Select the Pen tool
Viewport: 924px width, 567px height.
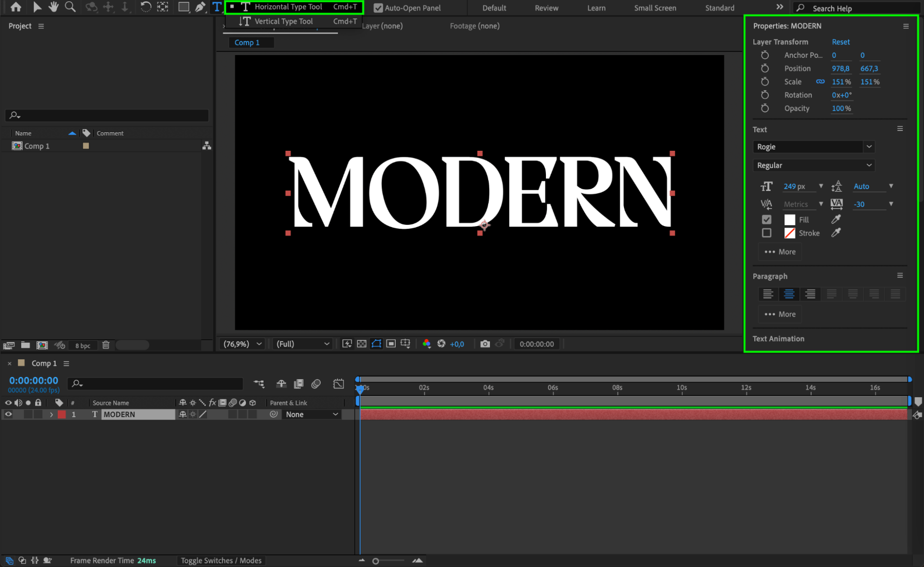tap(200, 7)
